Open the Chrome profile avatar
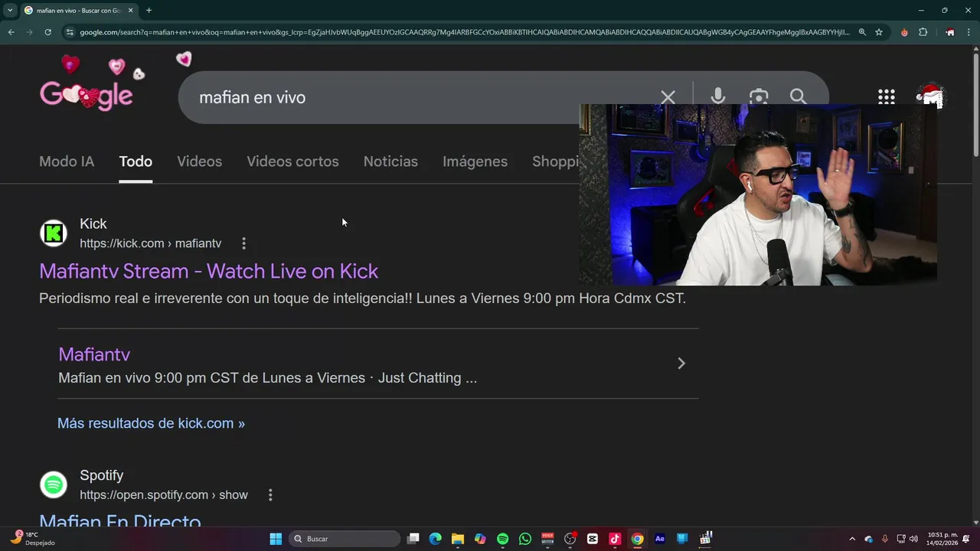980x551 pixels. [x=949, y=32]
